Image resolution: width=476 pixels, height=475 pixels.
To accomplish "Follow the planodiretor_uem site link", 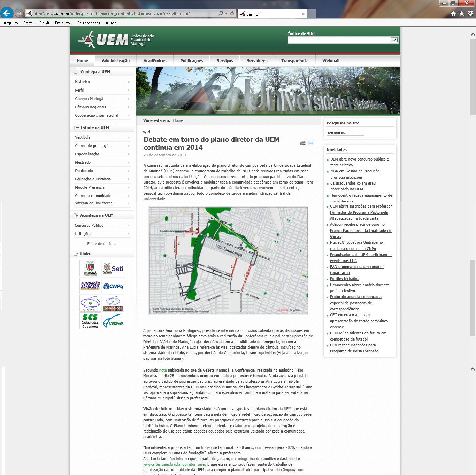I will coord(174,464).
